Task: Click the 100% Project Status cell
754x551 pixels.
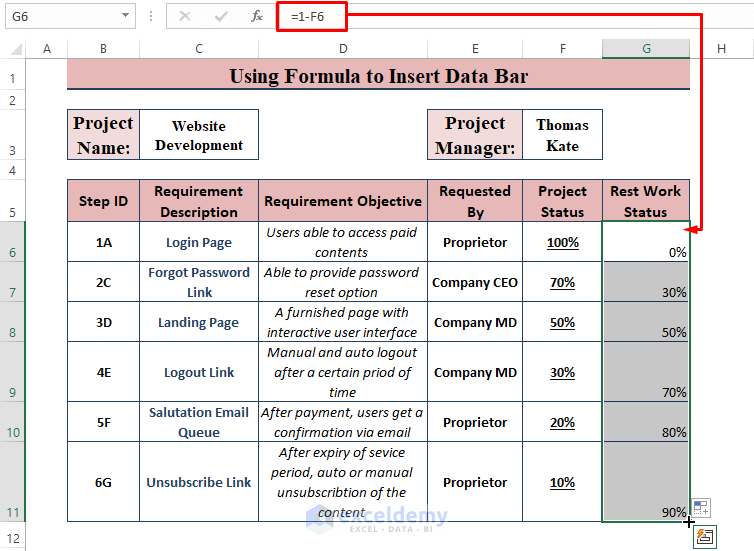Action: pos(563,242)
